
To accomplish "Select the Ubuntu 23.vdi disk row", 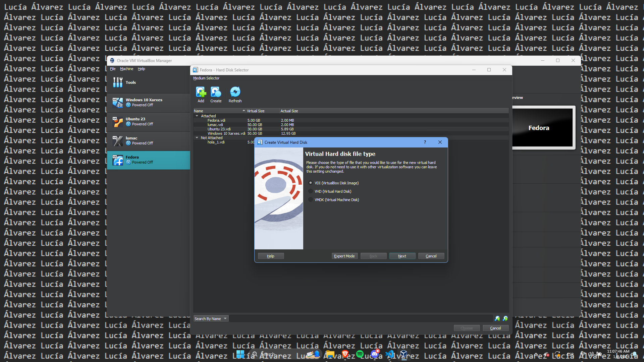I will [219, 129].
